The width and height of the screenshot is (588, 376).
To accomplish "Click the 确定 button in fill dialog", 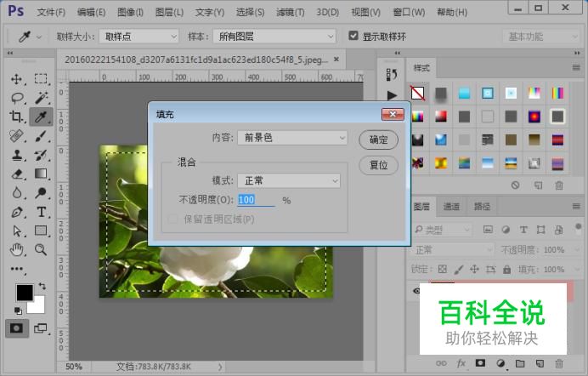I will pyautogui.click(x=378, y=140).
